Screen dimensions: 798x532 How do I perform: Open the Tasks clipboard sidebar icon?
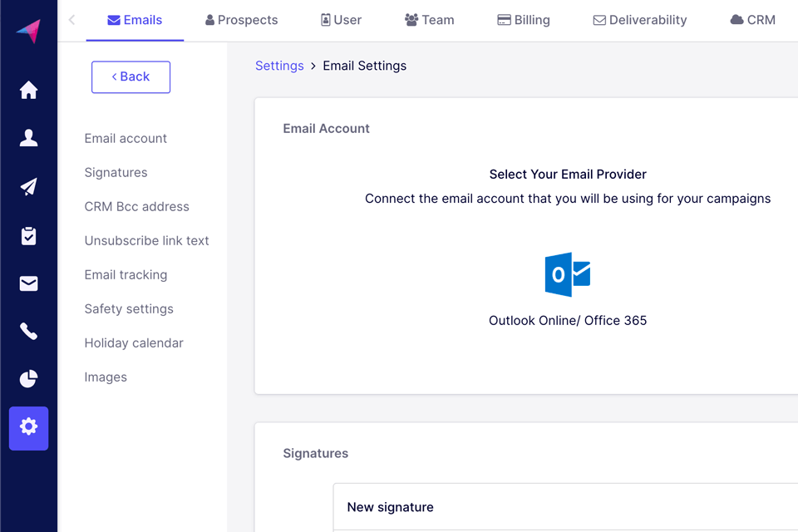[x=28, y=236]
